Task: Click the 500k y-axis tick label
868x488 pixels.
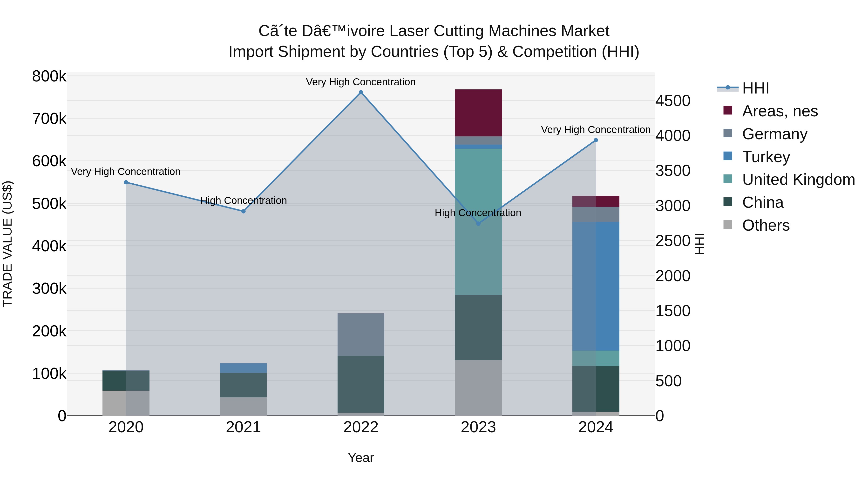Action: (49, 204)
